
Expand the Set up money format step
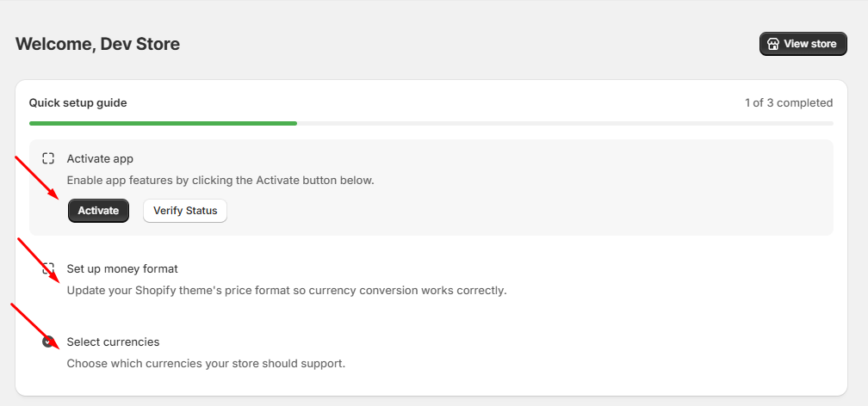click(x=122, y=268)
